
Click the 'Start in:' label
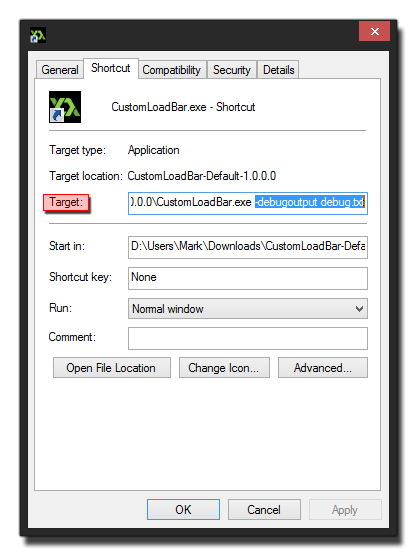(x=67, y=246)
